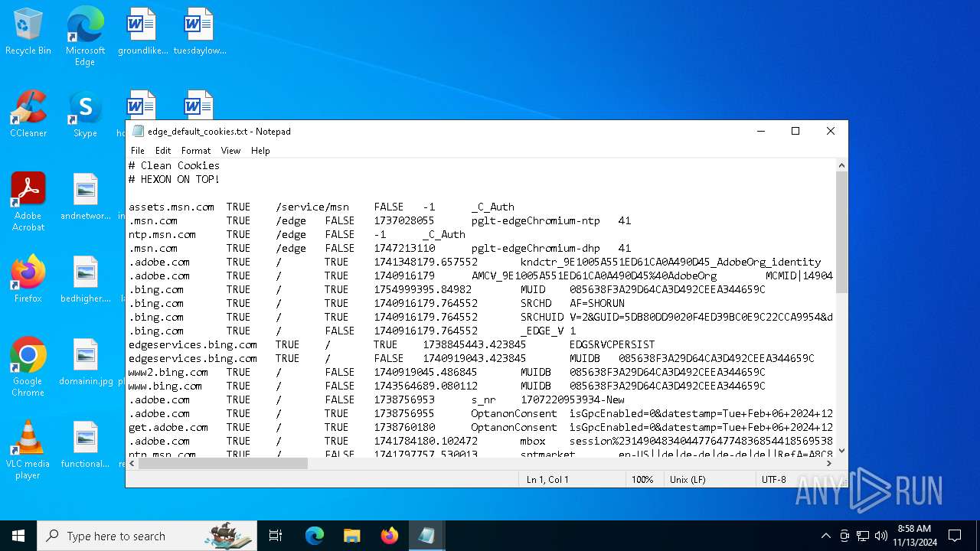Viewport: 980px width, 551px height.
Task: Select the domainin.jpg file icon
Action: [x=85, y=362]
